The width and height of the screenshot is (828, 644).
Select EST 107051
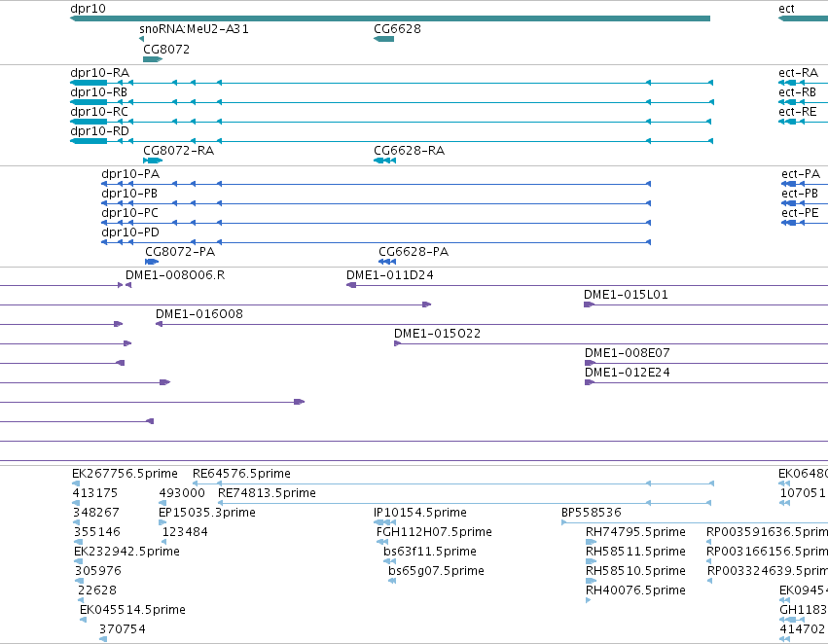coord(784,504)
